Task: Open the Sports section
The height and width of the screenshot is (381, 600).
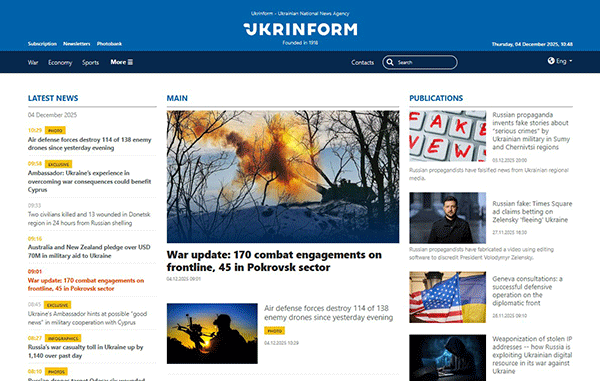Action: pos(90,62)
